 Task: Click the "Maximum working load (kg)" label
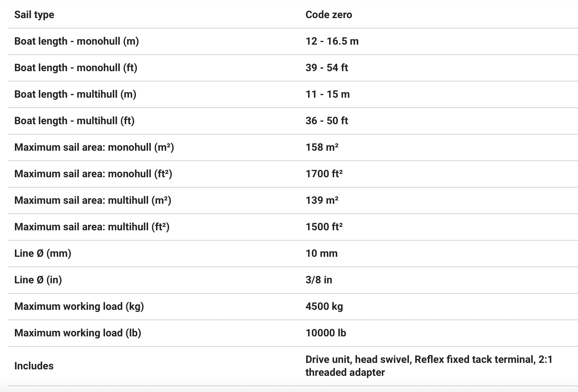[x=79, y=307]
